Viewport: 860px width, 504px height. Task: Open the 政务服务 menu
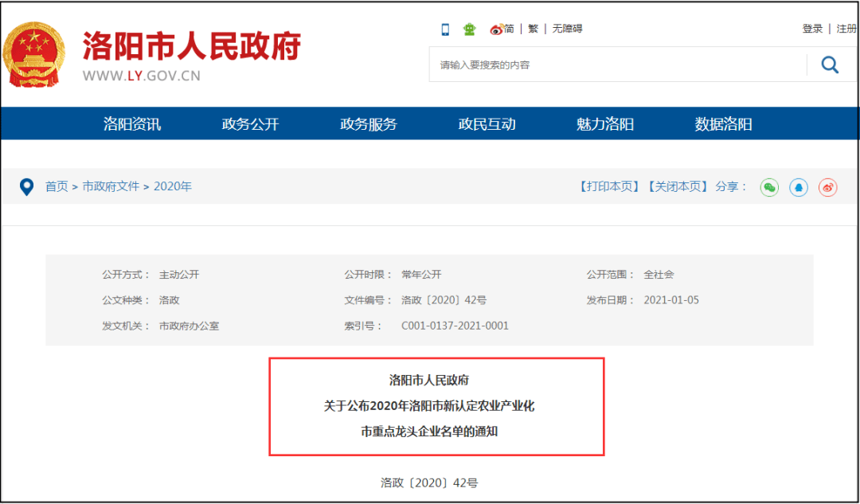(369, 124)
